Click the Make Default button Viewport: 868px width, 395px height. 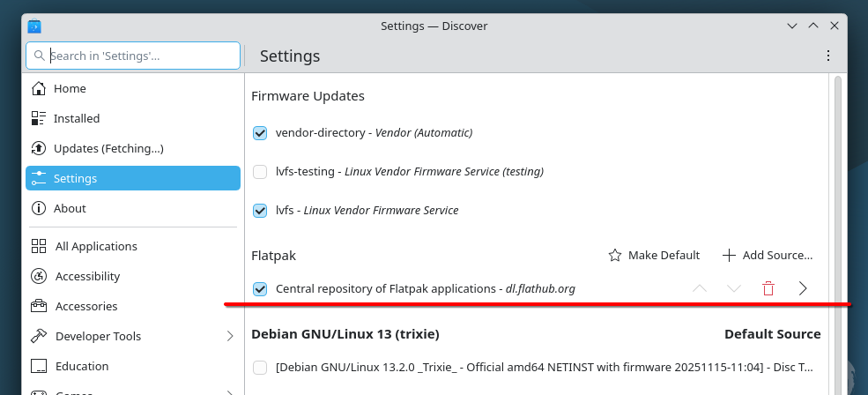tap(654, 255)
